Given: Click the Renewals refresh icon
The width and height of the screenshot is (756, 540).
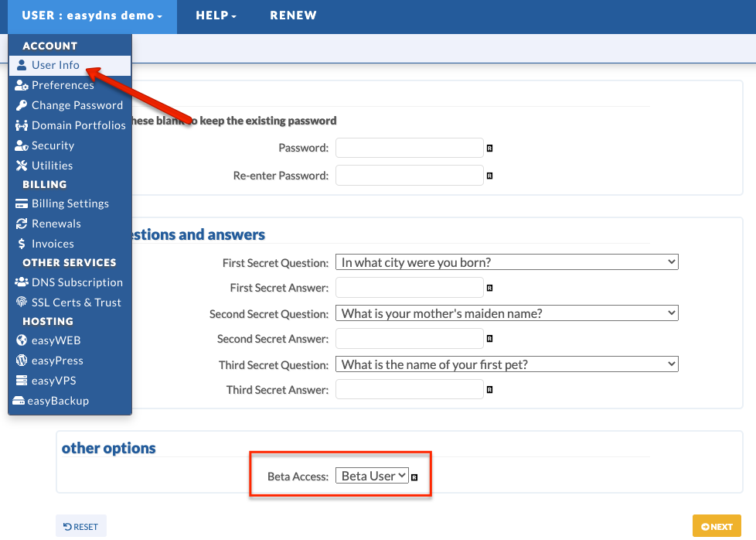Looking at the screenshot, I should [x=21, y=224].
